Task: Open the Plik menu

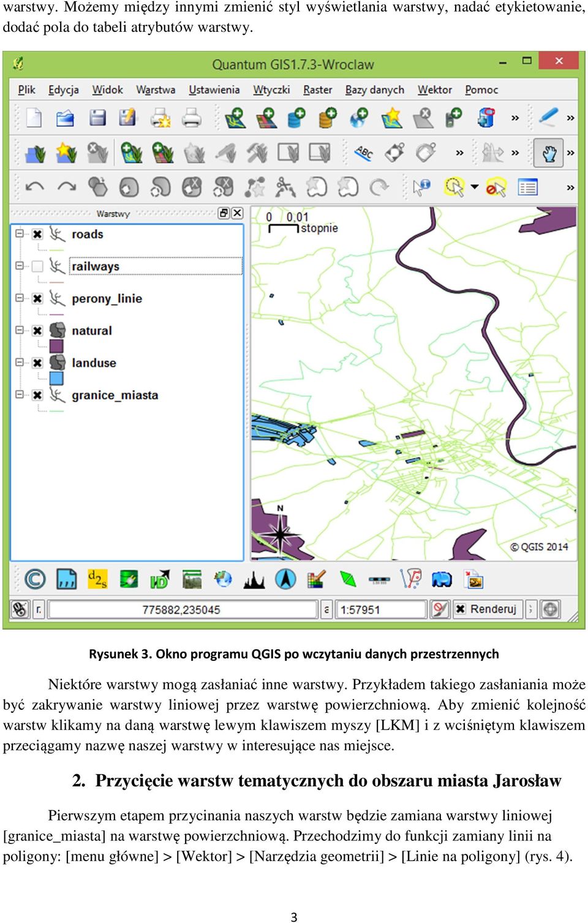Action: [26, 89]
